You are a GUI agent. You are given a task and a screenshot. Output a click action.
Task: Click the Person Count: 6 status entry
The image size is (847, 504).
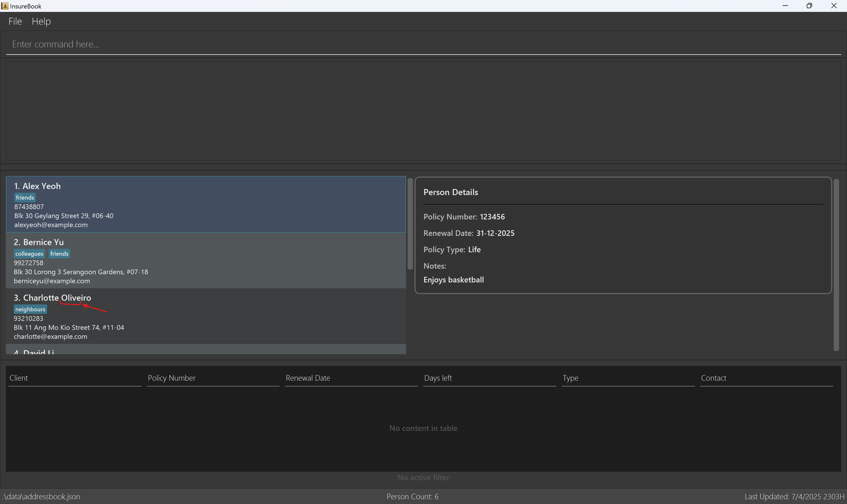pos(412,497)
